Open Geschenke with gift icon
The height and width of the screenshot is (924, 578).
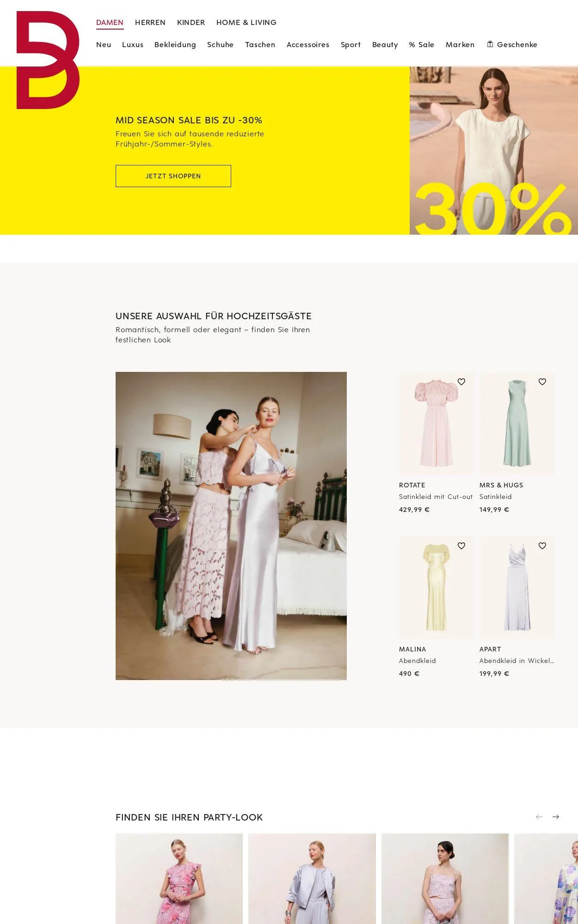click(x=512, y=44)
